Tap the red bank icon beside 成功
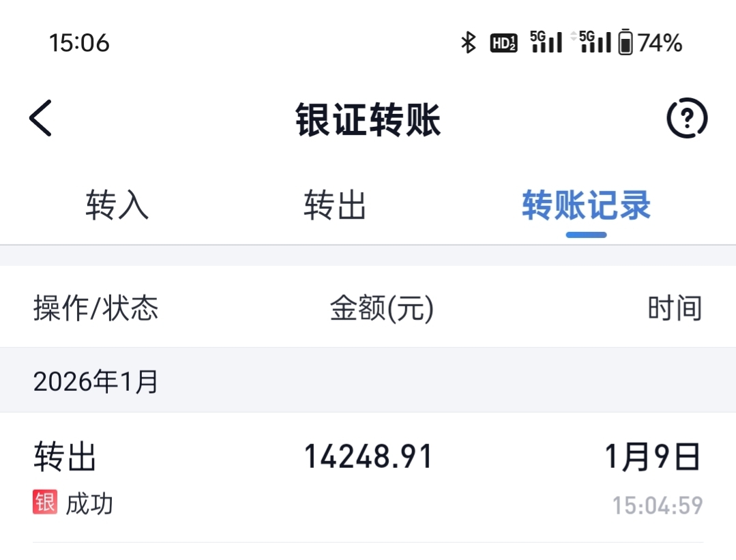 45,503
